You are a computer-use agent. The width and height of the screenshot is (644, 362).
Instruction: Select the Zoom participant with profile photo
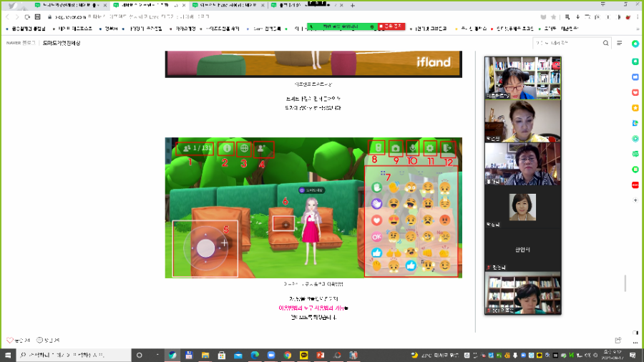[x=522, y=207]
